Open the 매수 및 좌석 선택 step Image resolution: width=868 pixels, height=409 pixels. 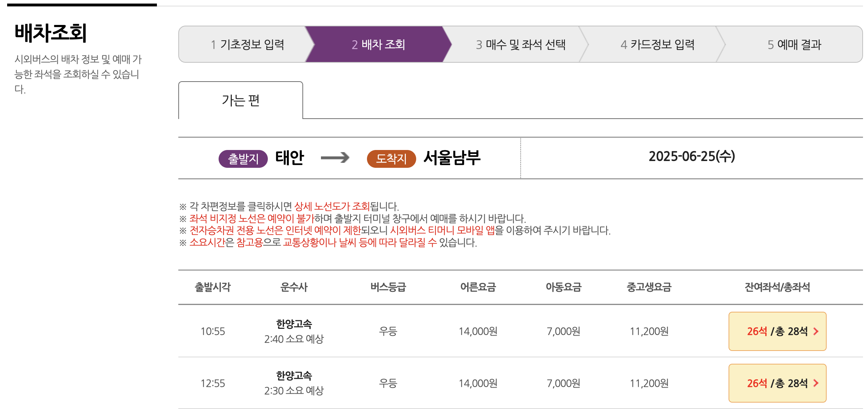point(522,44)
